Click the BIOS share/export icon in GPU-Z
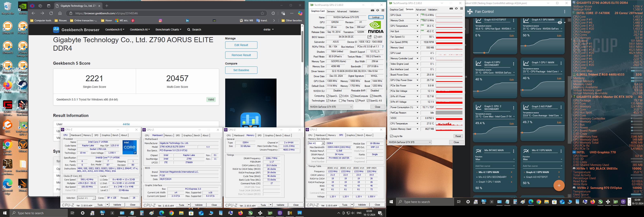 (369, 37)
